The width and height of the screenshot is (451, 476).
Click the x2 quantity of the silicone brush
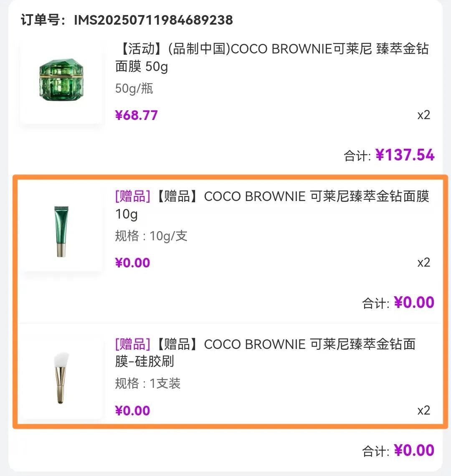coord(424,410)
